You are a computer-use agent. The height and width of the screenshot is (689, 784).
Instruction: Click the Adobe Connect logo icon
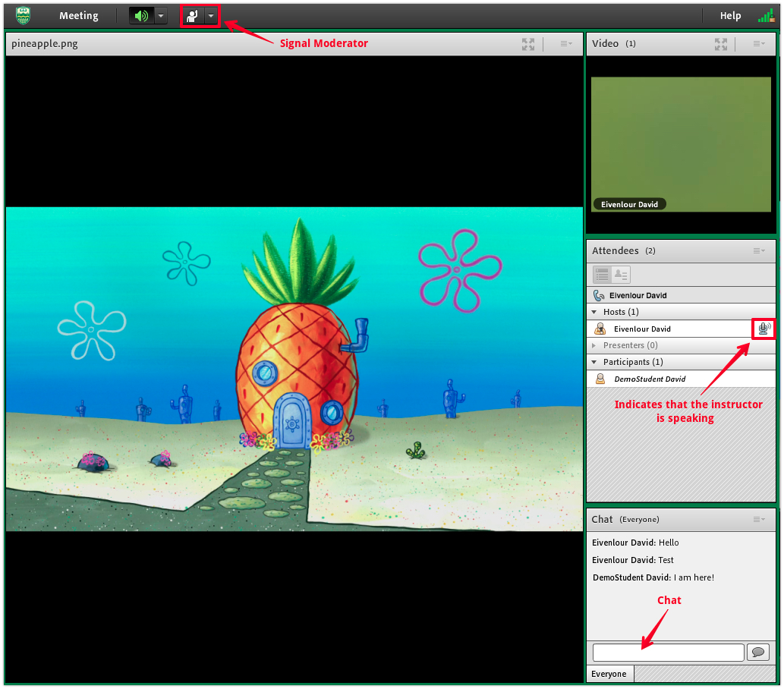tap(23, 16)
